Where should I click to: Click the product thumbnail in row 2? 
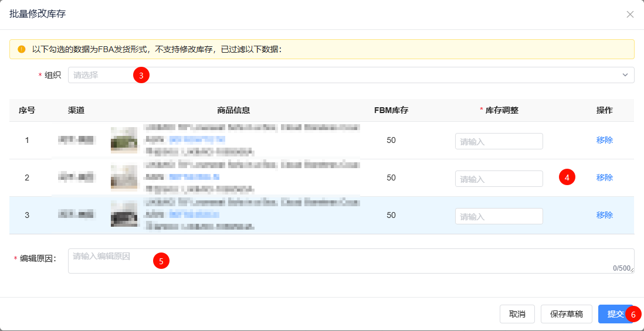point(124,178)
